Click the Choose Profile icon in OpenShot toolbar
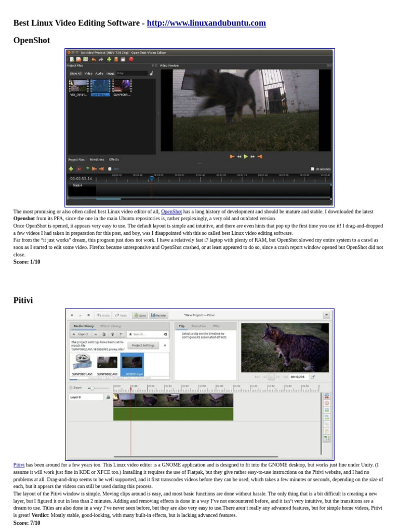This screenshot has width=399, height=532. point(116,59)
